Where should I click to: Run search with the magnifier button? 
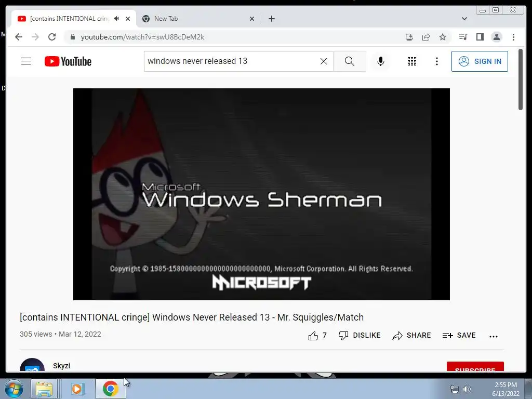(350, 61)
